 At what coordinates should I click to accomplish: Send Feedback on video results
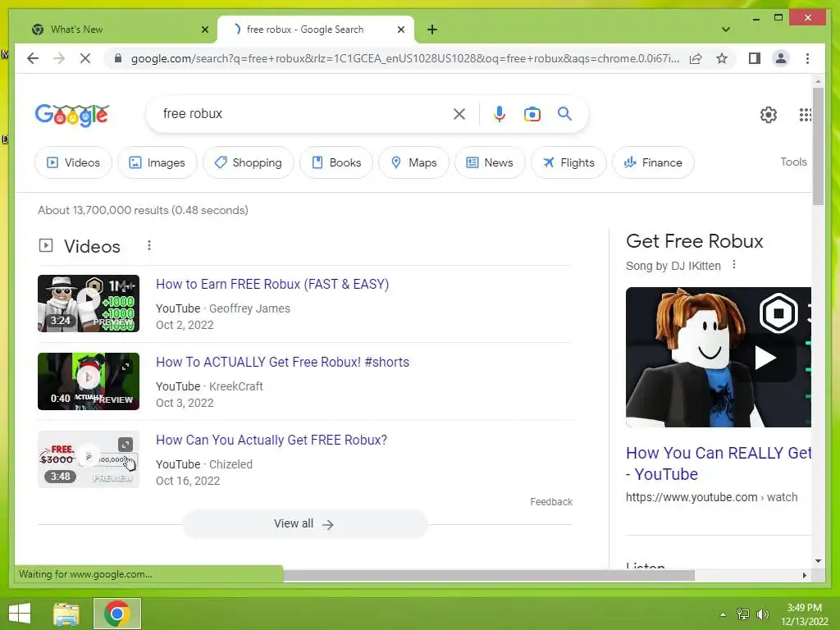551,502
